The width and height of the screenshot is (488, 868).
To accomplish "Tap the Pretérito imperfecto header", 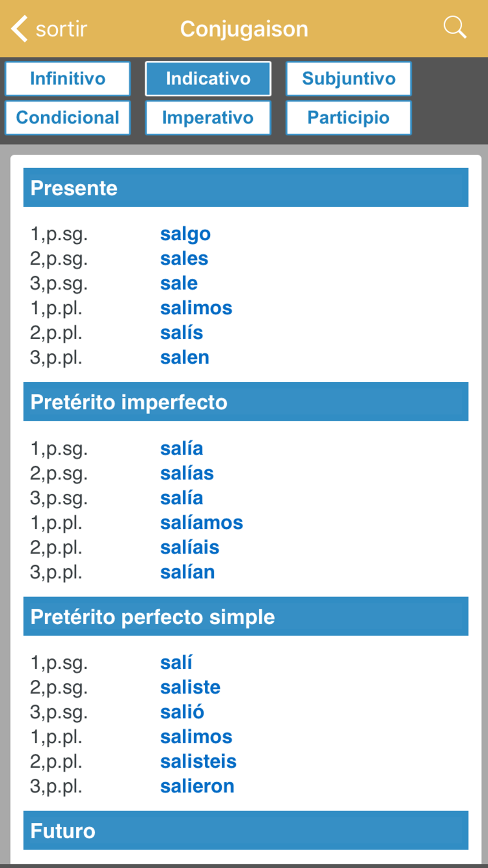I will click(246, 402).
